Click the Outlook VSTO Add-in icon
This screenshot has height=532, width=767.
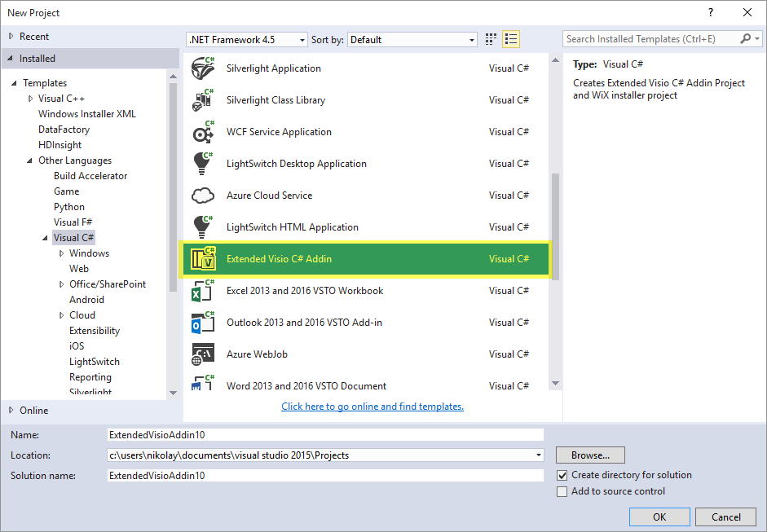click(203, 323)
